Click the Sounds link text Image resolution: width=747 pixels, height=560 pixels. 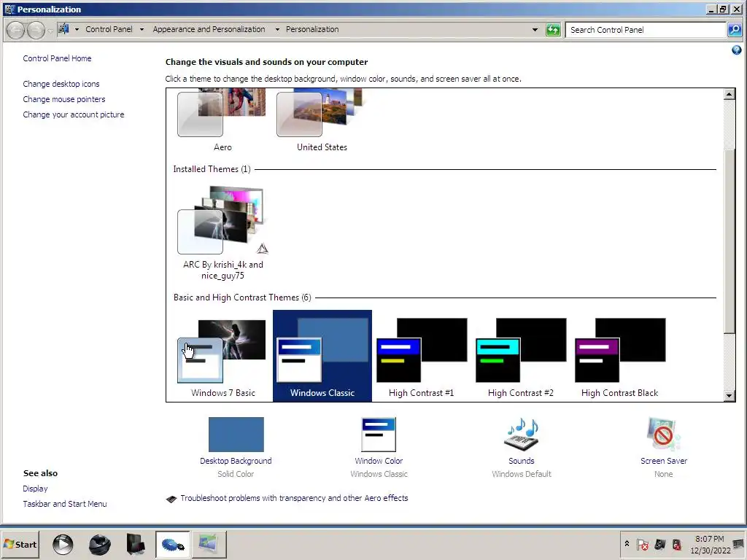[x=521, y=461]
